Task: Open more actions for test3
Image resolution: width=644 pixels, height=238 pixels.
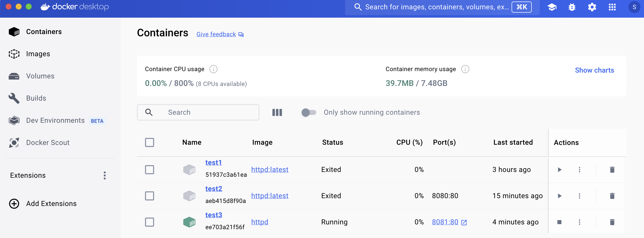Action: coord(580,222)
